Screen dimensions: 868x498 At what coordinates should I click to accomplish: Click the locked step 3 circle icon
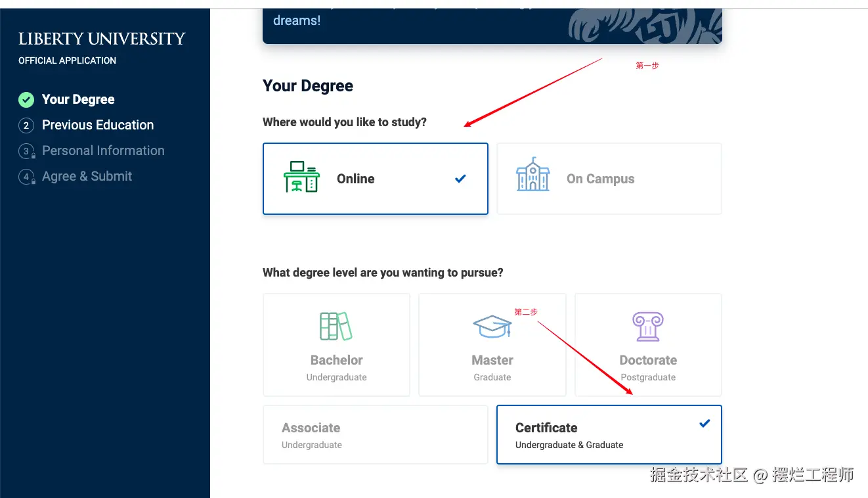click(x=26, y=151)
